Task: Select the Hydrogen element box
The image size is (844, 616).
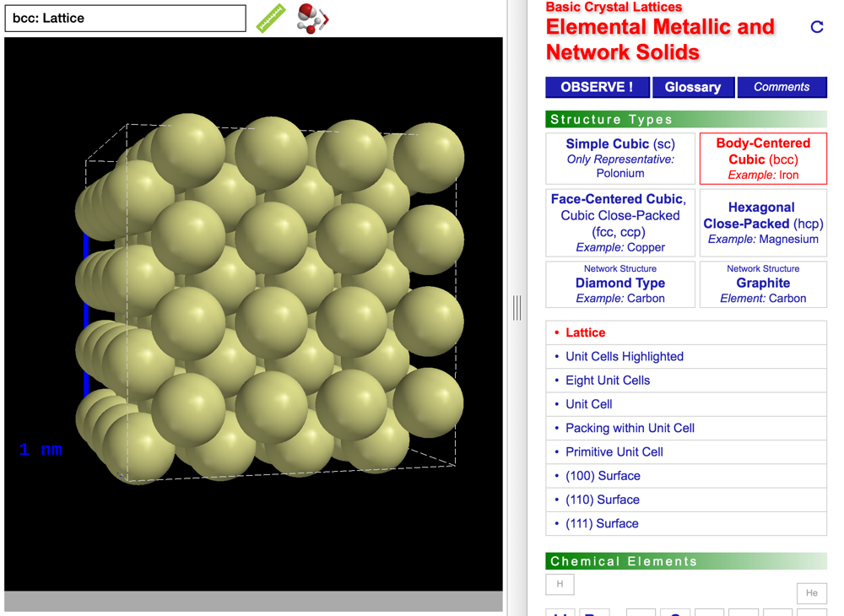Action: (560, 584)
